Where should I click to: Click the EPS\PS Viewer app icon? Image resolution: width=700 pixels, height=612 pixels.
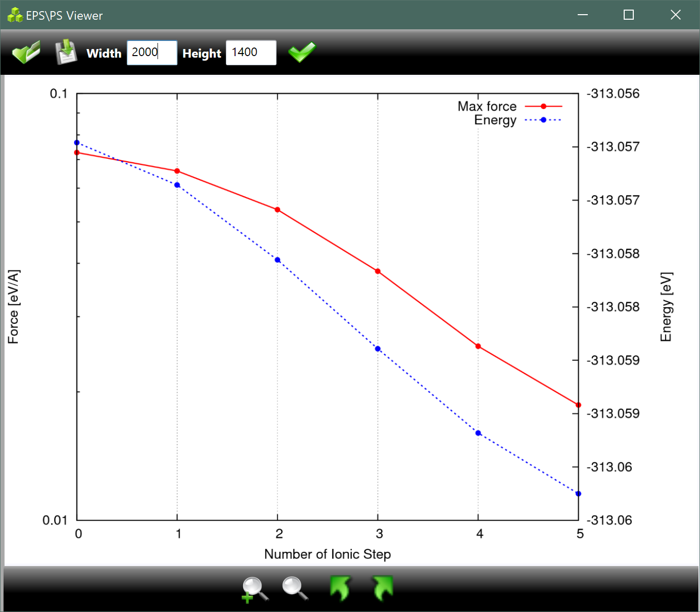pyautogui.click(x=15, y=15)
